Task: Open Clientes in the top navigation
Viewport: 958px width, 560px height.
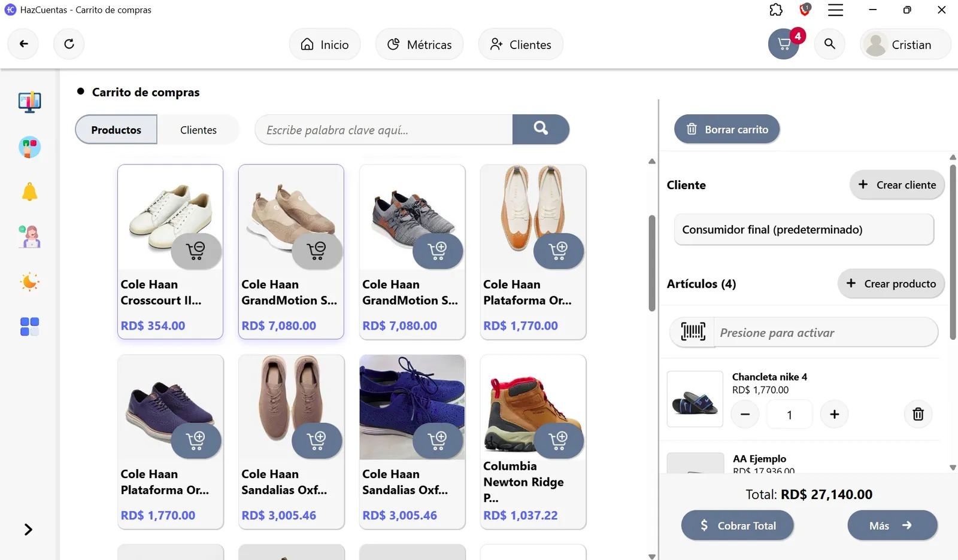Action: (x=520, y=44)
